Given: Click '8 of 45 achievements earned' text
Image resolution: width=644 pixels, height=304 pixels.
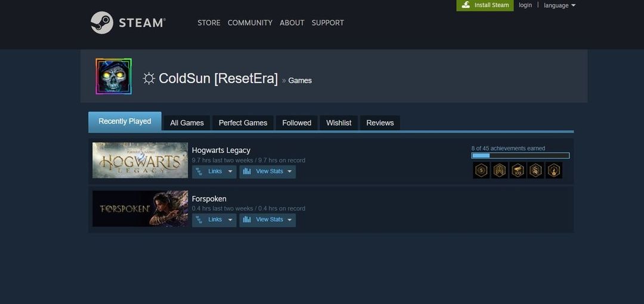Looking at the screenshot, I should click(x=508, y=148).
